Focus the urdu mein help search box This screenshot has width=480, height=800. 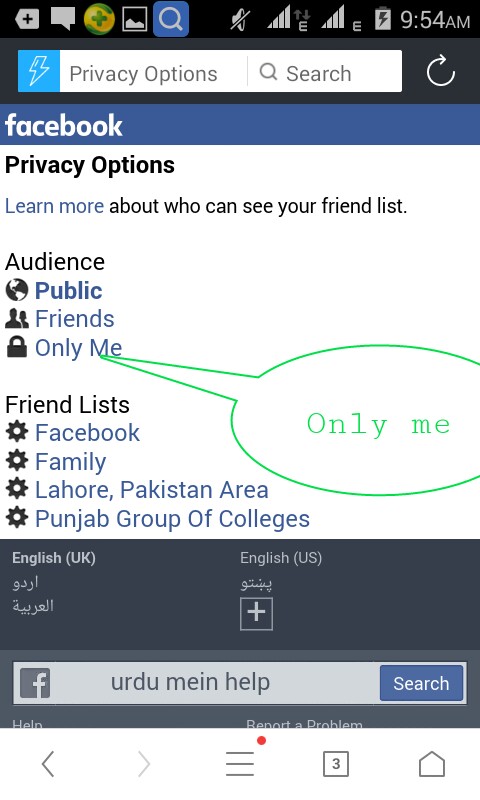(214, 683)
